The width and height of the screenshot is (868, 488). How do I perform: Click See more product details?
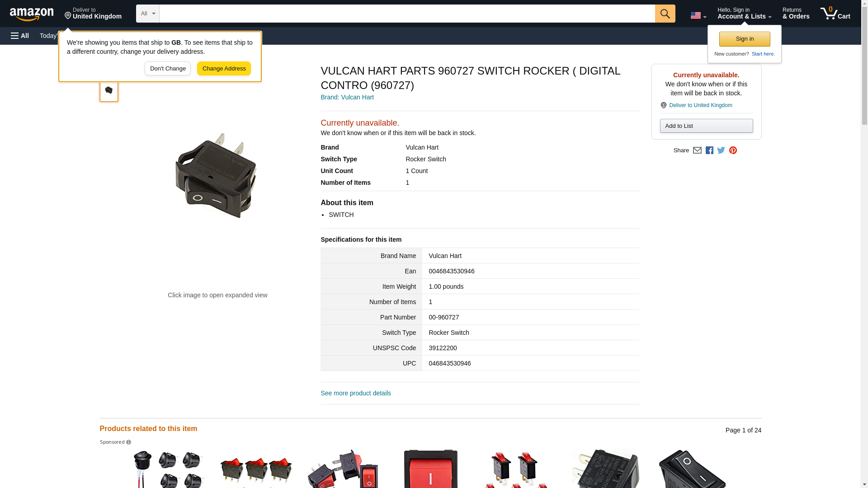355,393
